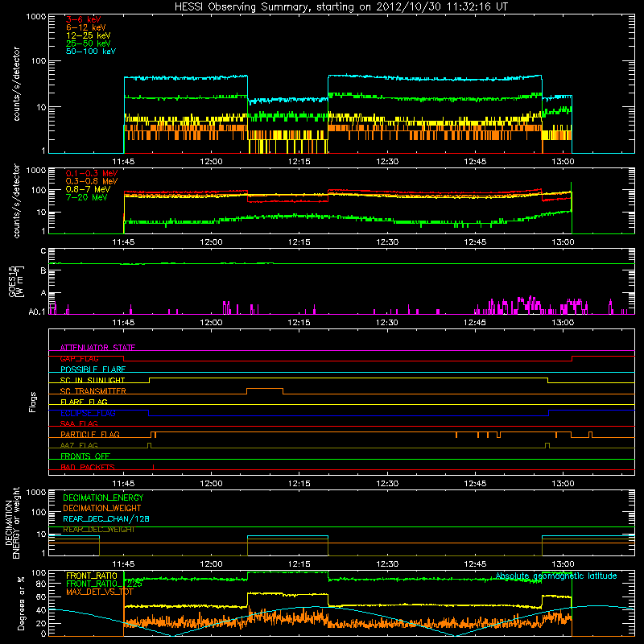Select the orange 6-12 keV legend label
The width and height of the screenshot is (644, 644).
click(86, 27)
